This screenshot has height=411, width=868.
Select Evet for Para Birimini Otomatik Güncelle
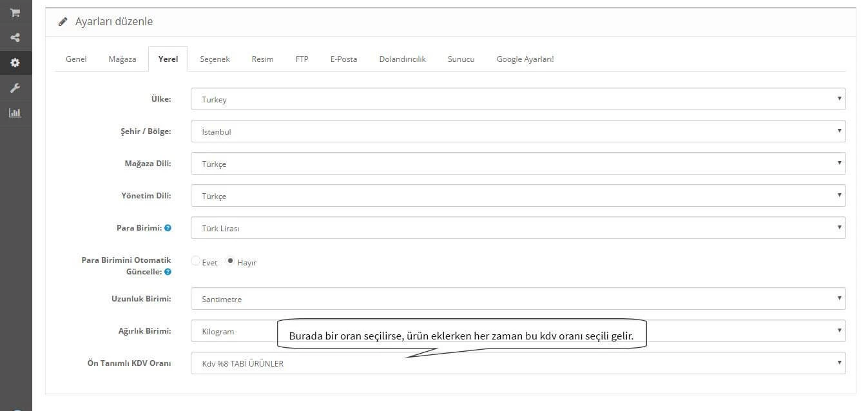click(195, 261)
